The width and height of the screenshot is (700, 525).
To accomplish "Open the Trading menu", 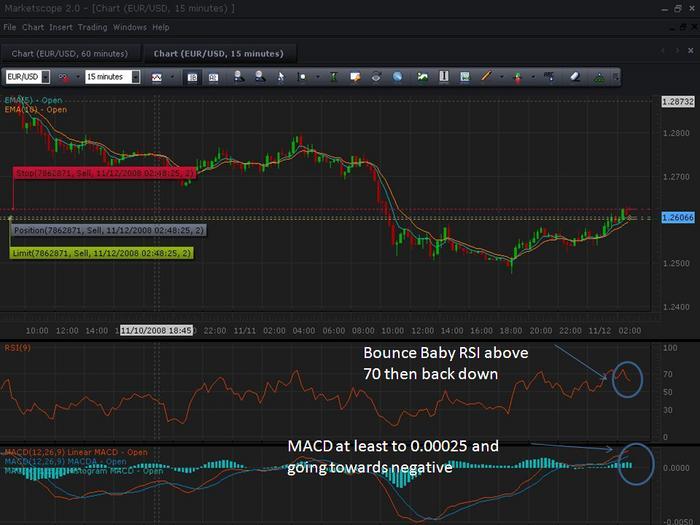I will [x=92, y=27].
